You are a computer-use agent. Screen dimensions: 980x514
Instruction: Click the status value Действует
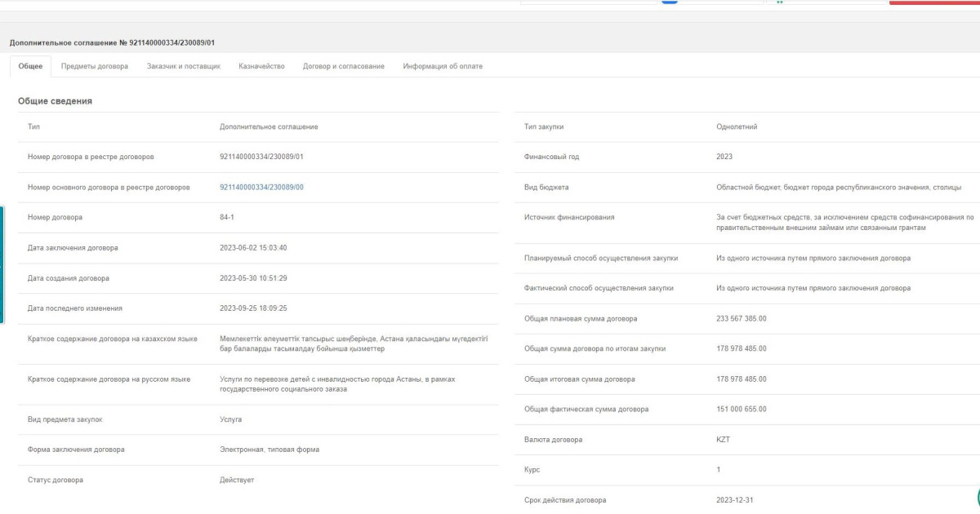237,480
